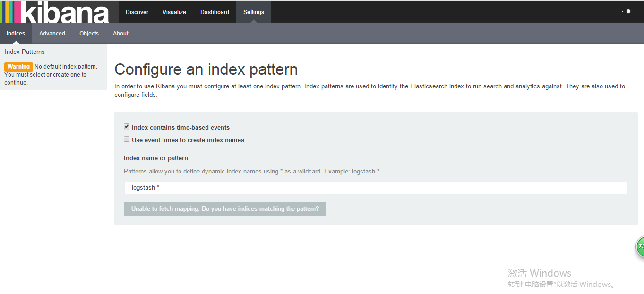Click the Configure an index pattern heading
This screenshot has width=644, height=294.
pyautogui.click(x=206, y=69)
